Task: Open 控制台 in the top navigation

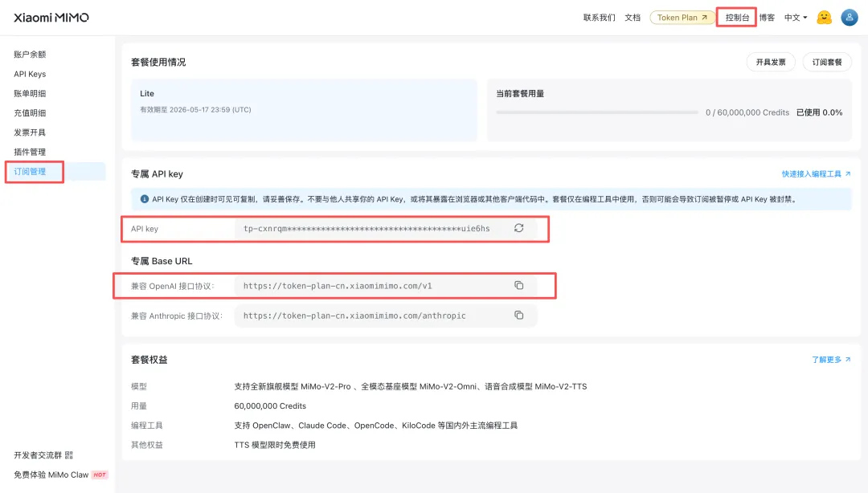Action: [737, 18]
